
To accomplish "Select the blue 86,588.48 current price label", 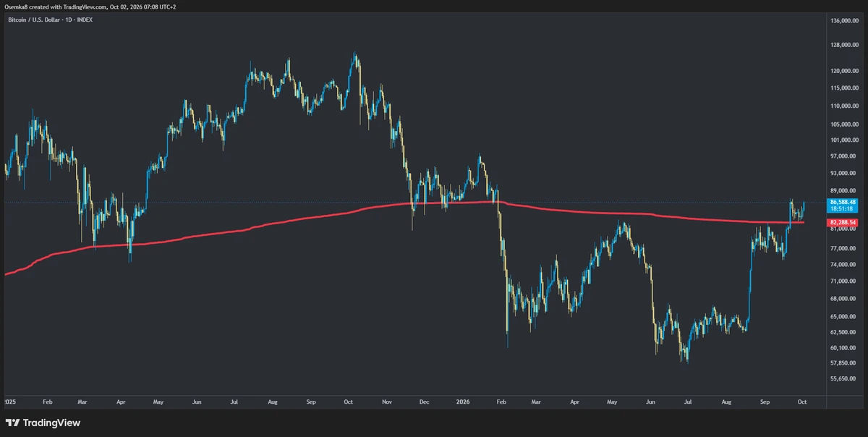I will pos(844,202).
